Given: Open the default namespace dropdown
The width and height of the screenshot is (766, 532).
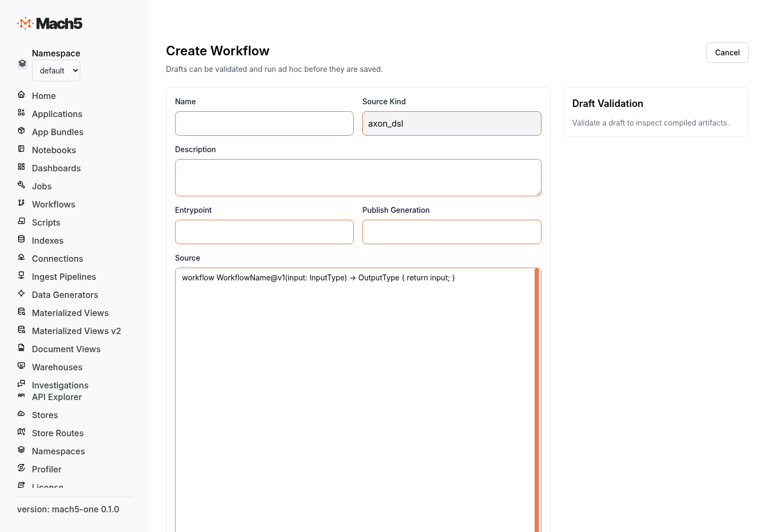Looking at the screenshot, I should [x=56, y=71].
